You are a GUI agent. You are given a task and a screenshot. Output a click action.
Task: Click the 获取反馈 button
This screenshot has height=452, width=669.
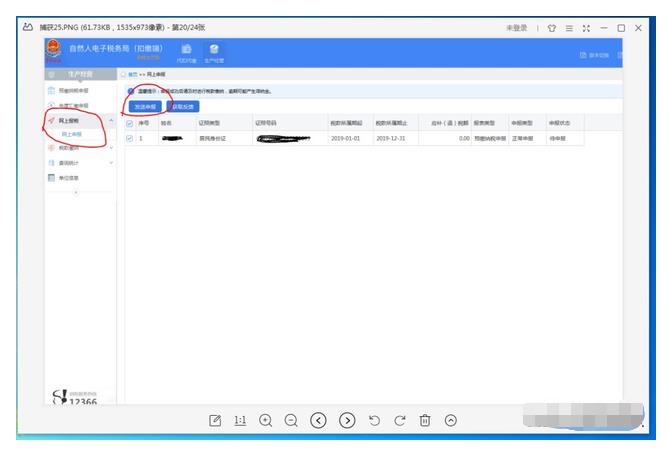point(184,105)
